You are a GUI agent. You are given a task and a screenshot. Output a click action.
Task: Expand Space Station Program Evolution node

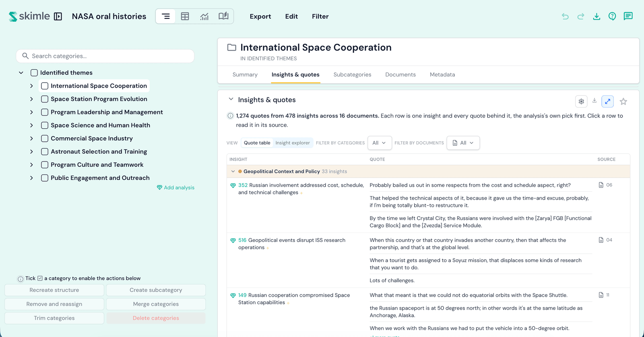[31, 99]
